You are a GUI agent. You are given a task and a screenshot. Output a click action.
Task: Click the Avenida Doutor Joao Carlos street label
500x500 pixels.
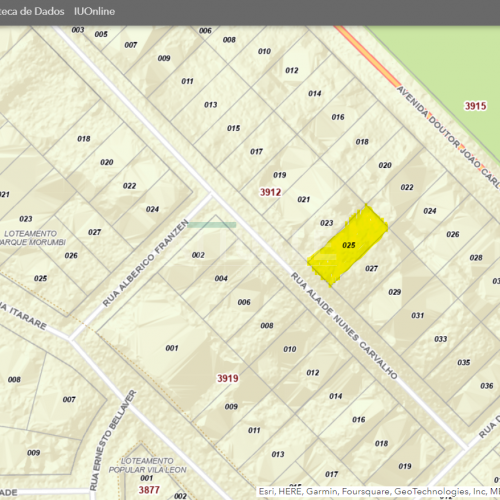448,137
